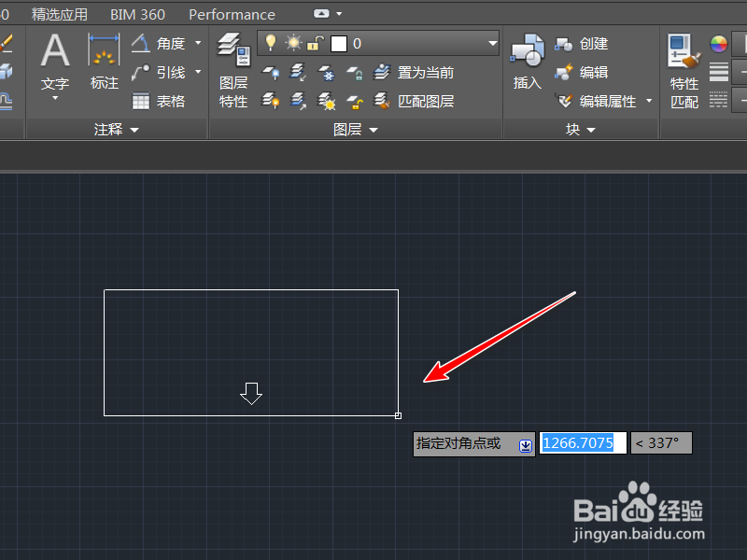Image resolution: width=747 pixels, height=560 pixels.
Task: Open the 角度 dimension type dropdown arrow
Action: 198,43
